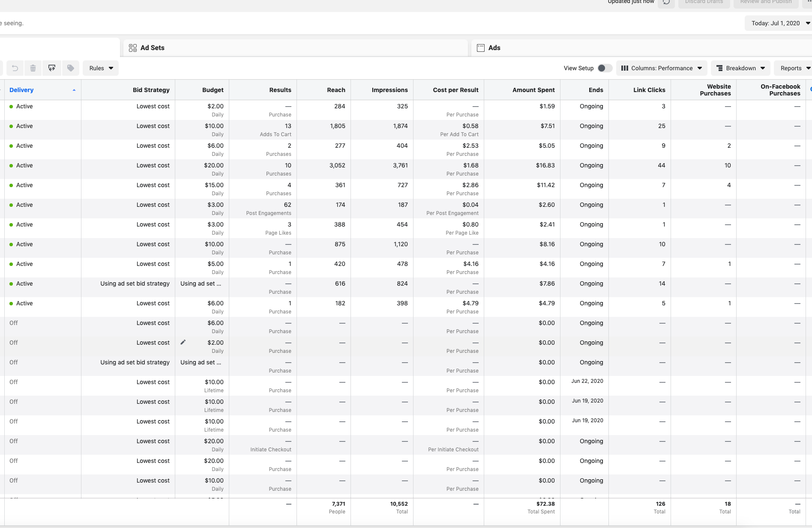Click the Ad Sets grid icon

(133, 48)
